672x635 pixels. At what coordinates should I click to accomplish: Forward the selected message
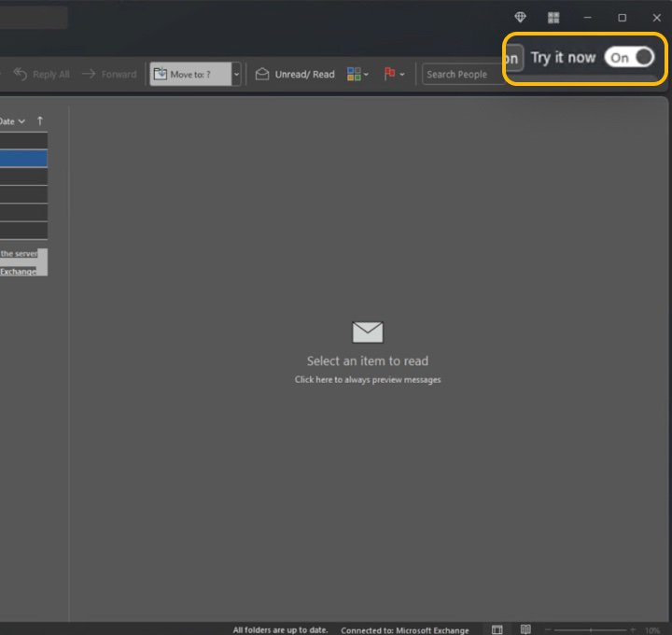click(x=109, y=75)
